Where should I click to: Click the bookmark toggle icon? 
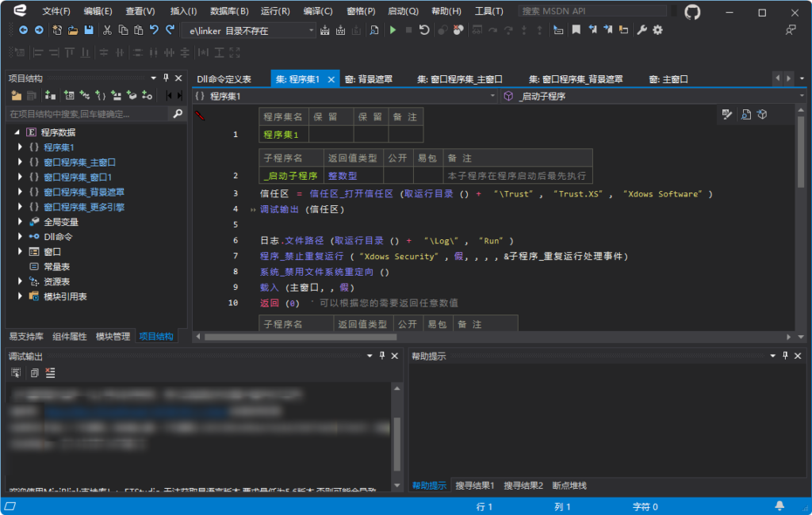[x=576, y=31]
